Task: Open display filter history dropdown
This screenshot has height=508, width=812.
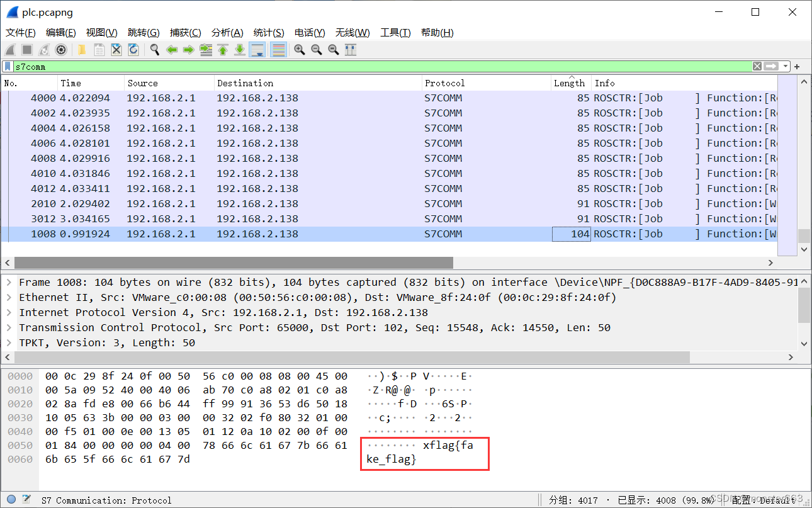Action: coord(786,66)
